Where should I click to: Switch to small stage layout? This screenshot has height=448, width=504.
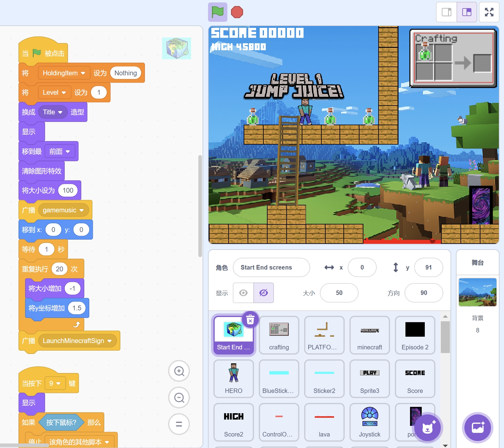pyautogui.click(x=446, y=12)
